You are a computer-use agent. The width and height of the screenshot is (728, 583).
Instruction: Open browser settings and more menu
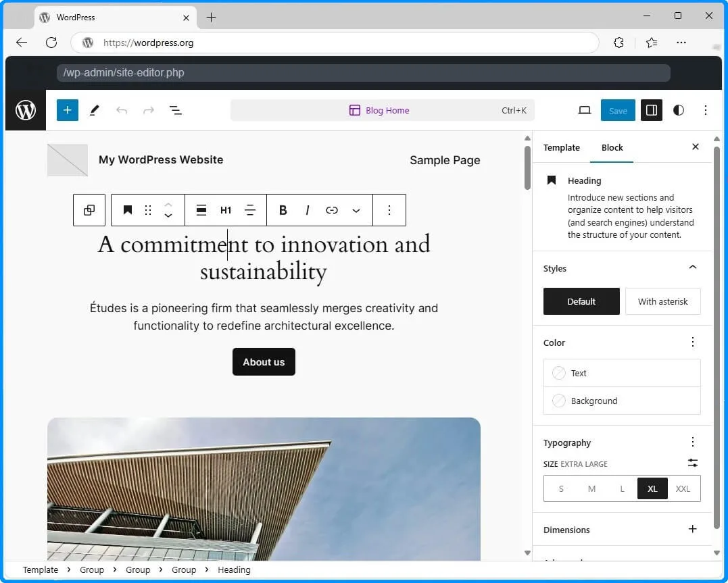[x=681, y=43]
